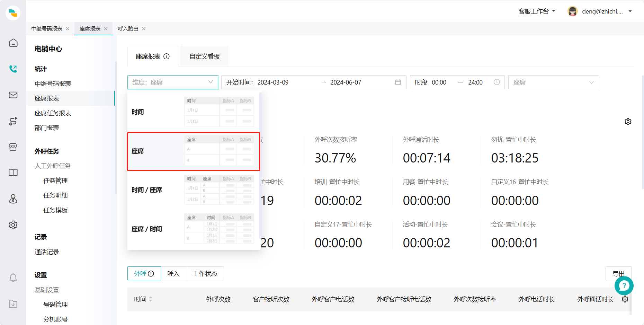Switch to the 自定义看板 tab
The height and width of the screenshot is (325, 644).
click(x=205, y=56)
